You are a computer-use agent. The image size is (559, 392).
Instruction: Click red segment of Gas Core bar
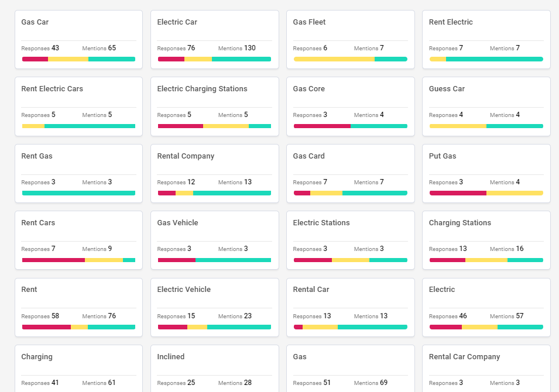point(322,126)
